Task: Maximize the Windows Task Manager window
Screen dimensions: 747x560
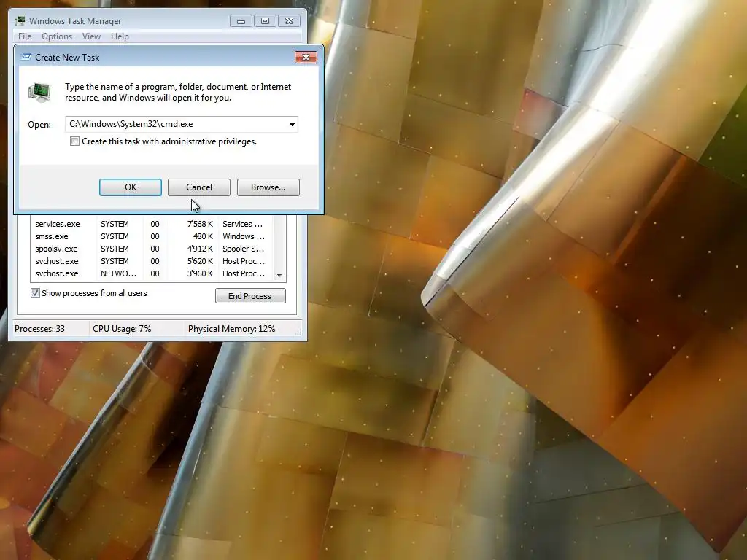Action: (x=265, y=21)
